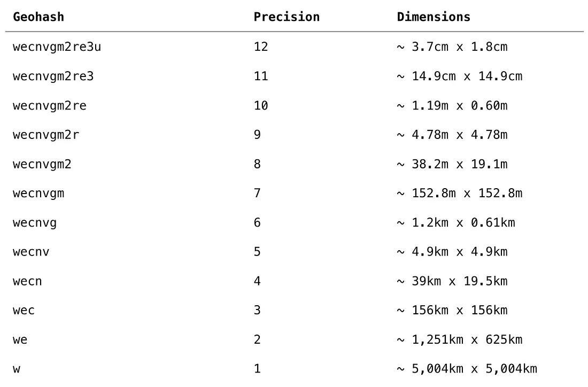Click the Dimensions column header
The width and height of the screenshot is (588, 387).
coord(434,17)
